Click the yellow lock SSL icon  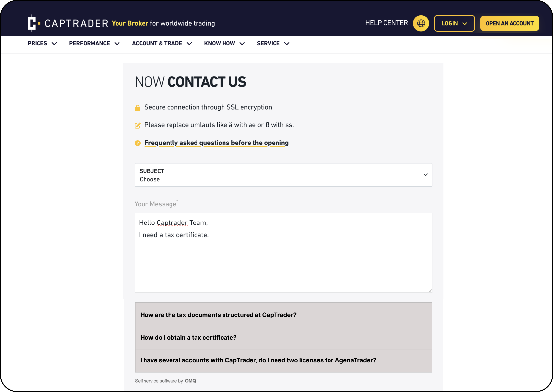point(138,108)
